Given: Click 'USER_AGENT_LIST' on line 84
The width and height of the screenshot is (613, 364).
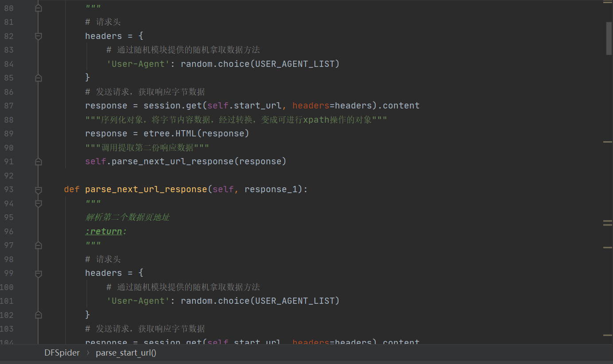Looking at the screenshot, I should [x=295, y=64].
